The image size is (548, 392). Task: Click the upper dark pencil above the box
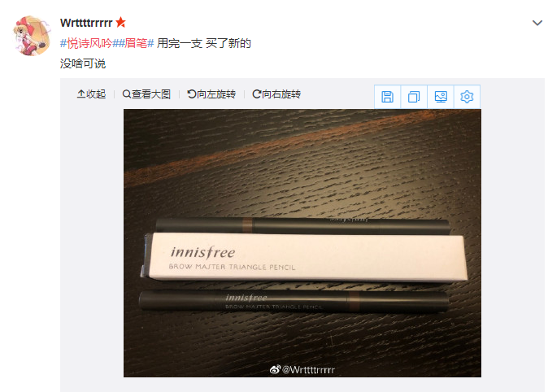pos(302,225)
